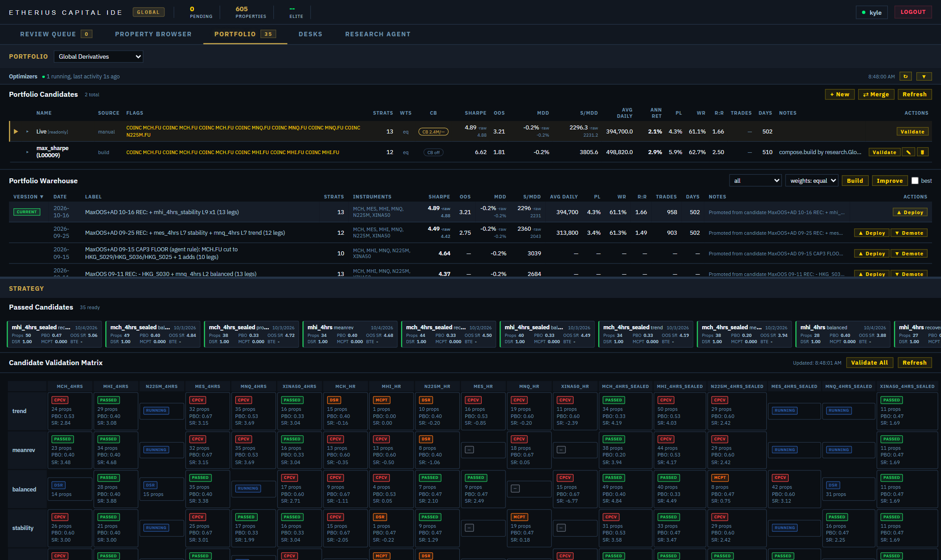Click CURRENT badge in Portfolio Warehouse
Image resolution: width=941 pixels, height=560 pixels.
point(27,212)
